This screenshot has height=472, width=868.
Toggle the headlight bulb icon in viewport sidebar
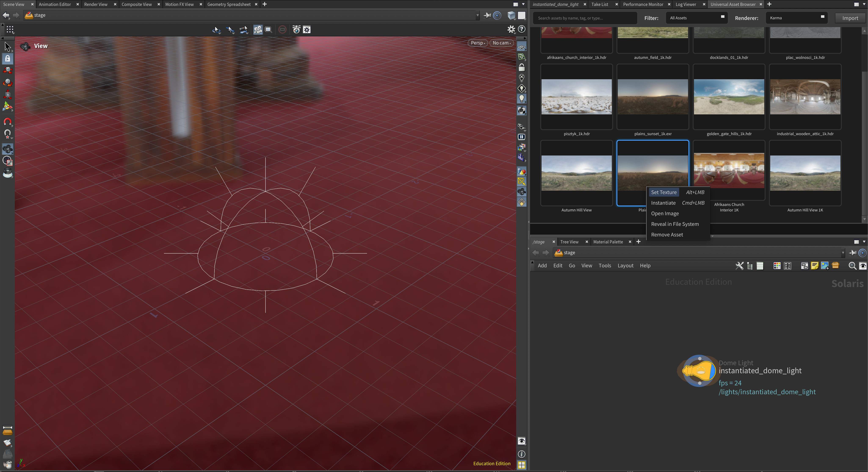point(522,99)
